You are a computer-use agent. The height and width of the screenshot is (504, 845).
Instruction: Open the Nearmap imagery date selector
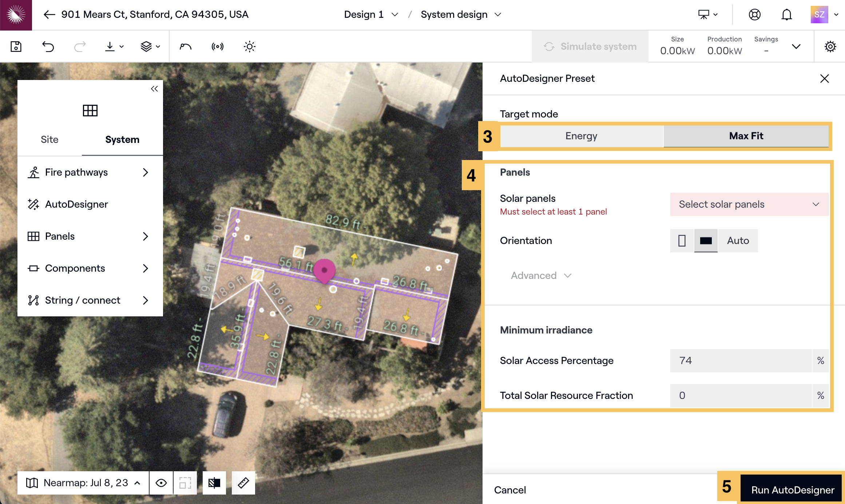coord(83,483)
